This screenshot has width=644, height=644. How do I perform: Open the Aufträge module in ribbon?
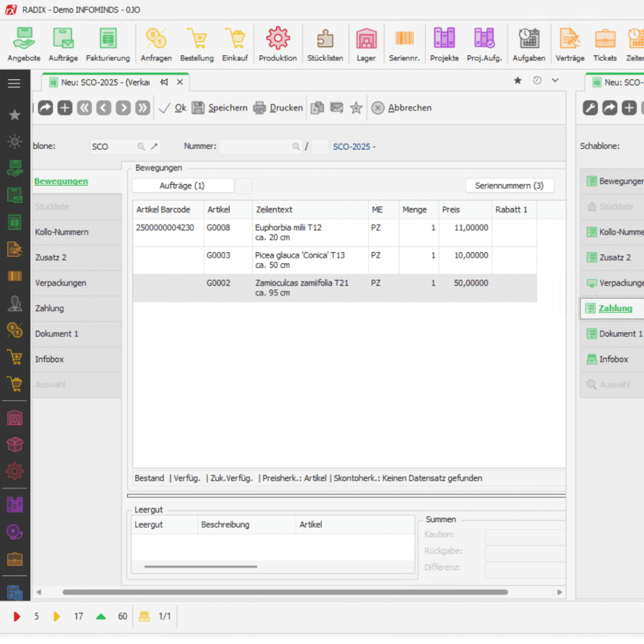63,45
